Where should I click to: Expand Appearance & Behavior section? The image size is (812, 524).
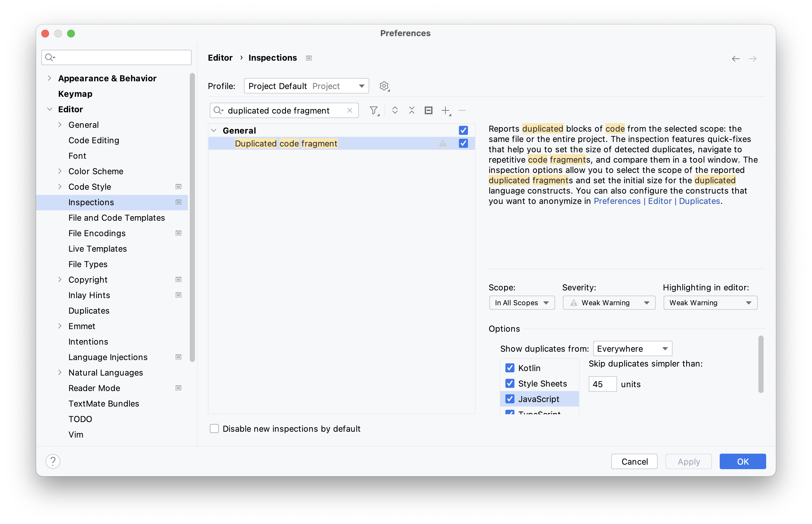[x=50, y=78]
